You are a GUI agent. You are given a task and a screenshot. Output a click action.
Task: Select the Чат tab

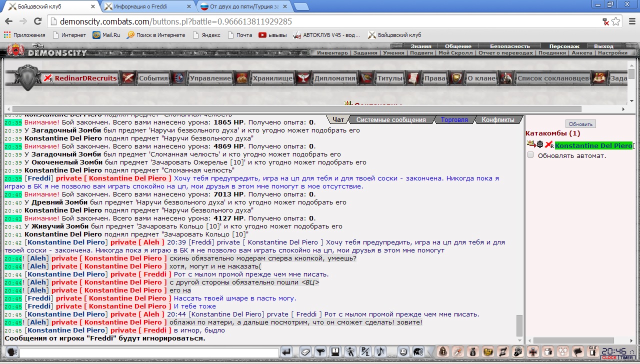338,119
